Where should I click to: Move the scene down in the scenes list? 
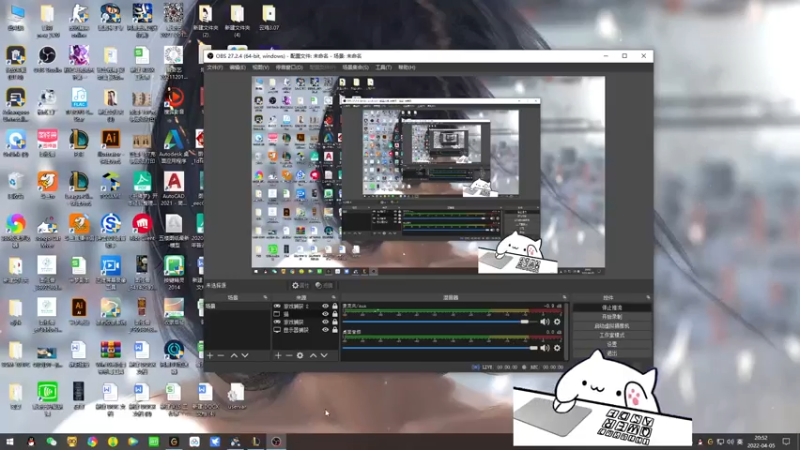pos(245,355)
